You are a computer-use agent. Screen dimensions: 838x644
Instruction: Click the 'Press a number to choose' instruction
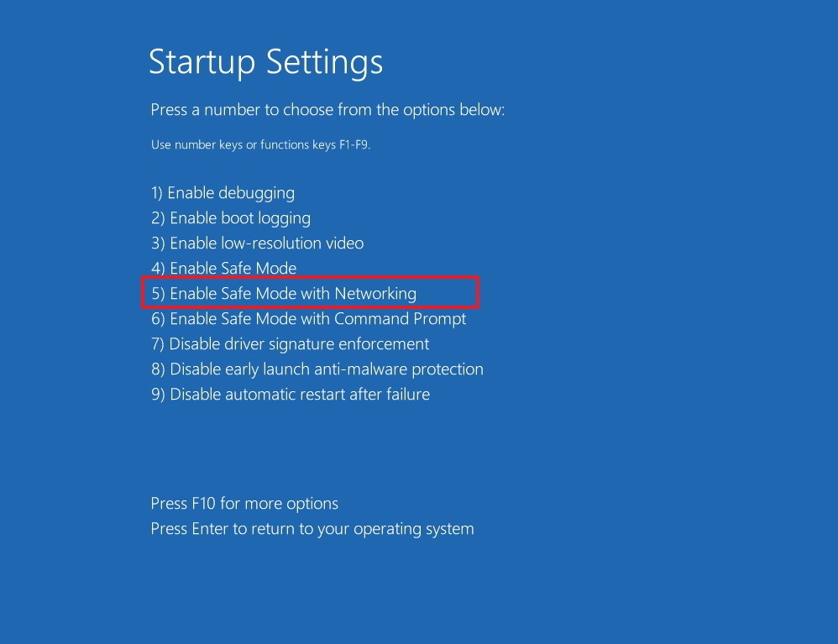click(327, 110)
